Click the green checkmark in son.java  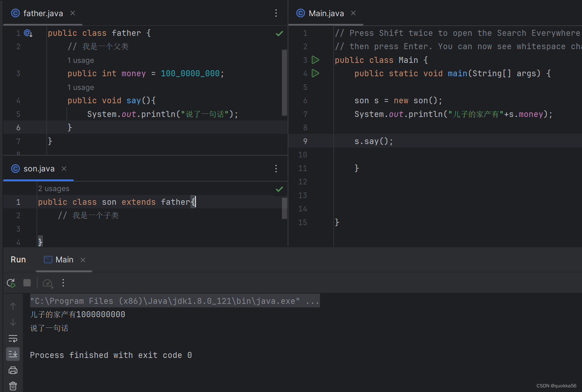[x=279, y=189]
